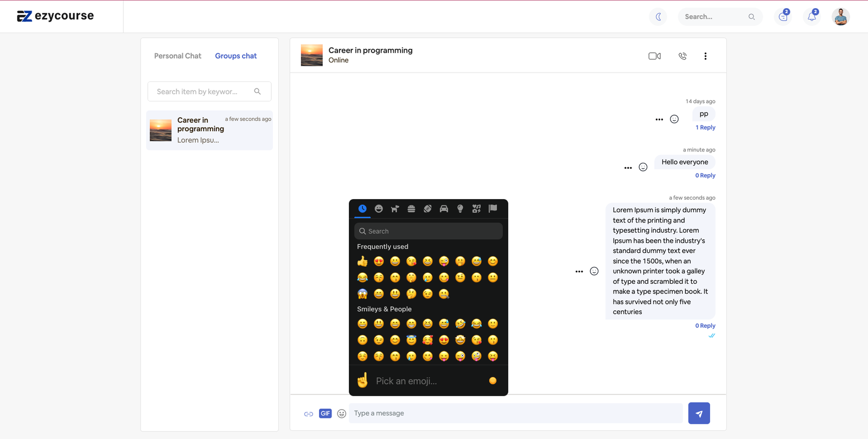Toggle the emoji picker smiley icon

[x=341, y=413]
